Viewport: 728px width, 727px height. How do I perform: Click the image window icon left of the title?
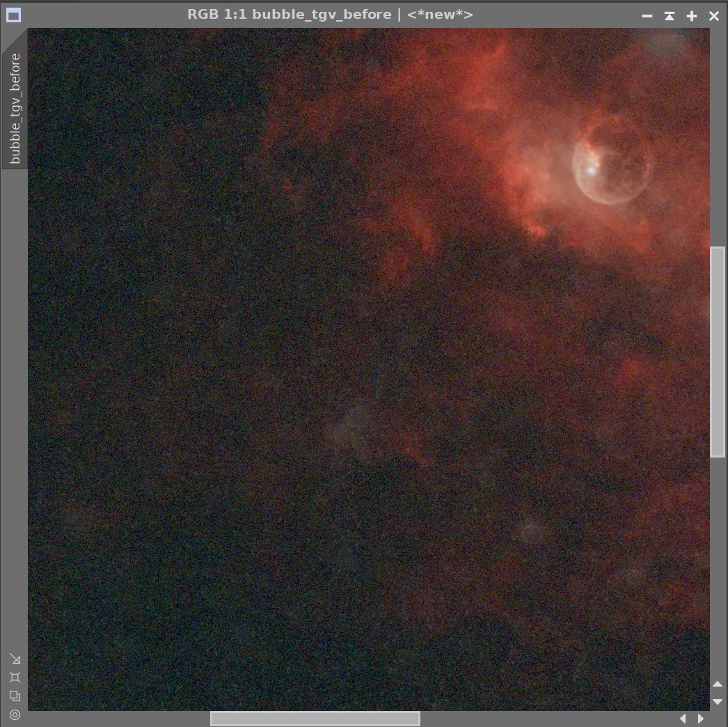(13, 15)
